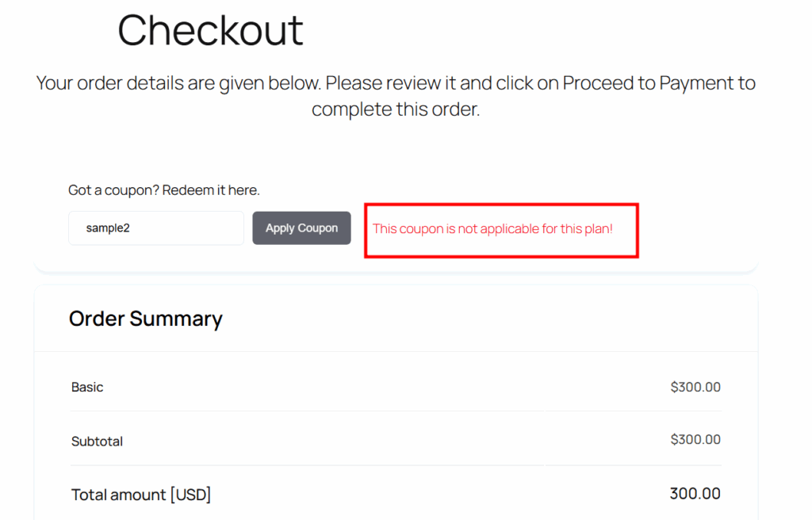
Task: Click the word 'plan!' ending the error
Action: (597, 229)
